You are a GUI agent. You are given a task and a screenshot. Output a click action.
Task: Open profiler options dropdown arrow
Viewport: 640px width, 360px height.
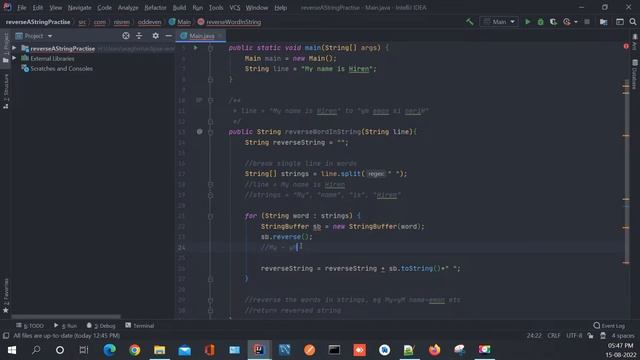click(576, 22)
